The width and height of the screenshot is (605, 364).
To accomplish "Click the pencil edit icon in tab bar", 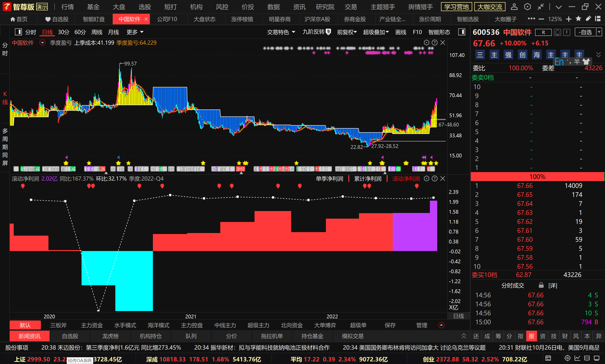I will [588, 19].
